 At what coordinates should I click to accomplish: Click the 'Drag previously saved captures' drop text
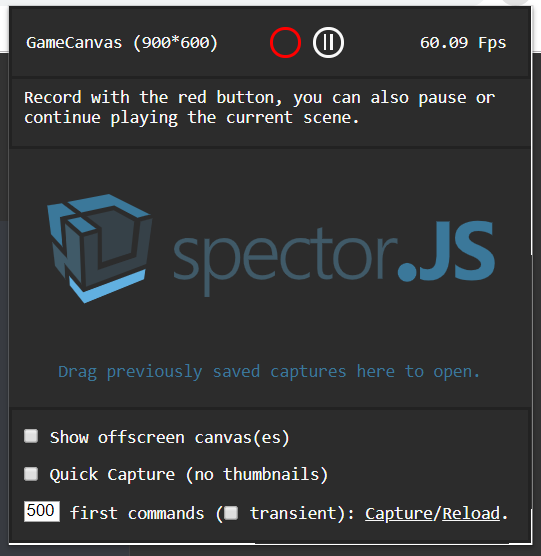[269, 372]
